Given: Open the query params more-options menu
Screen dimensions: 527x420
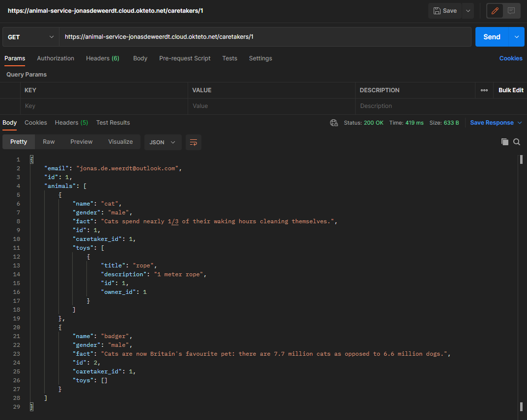Looking at the screenshot, I should pyautogui.click(x=484, y=90).
